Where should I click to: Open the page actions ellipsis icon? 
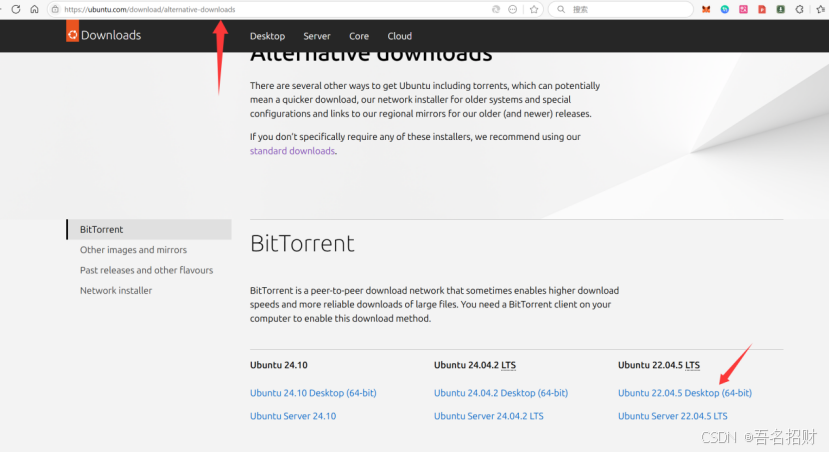512,9
